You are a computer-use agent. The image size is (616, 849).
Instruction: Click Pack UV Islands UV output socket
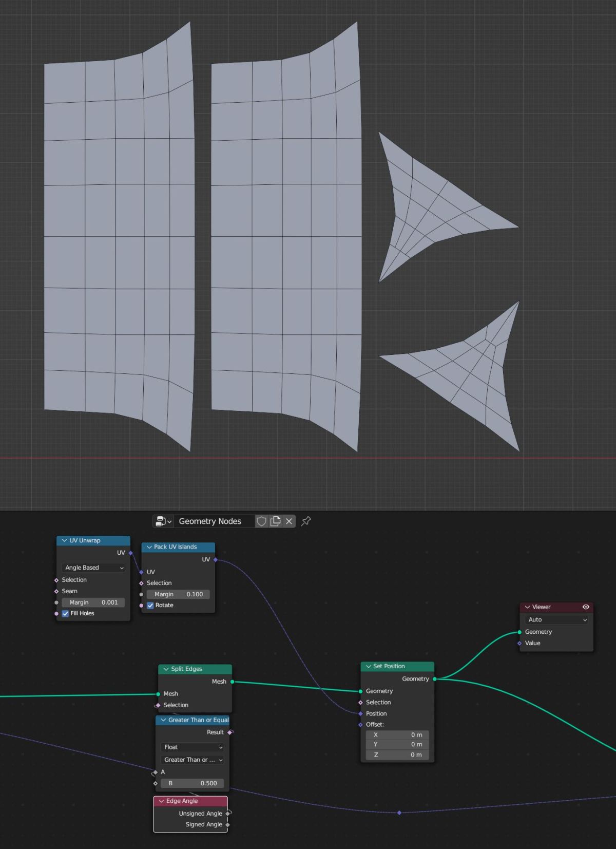[215, 560]
